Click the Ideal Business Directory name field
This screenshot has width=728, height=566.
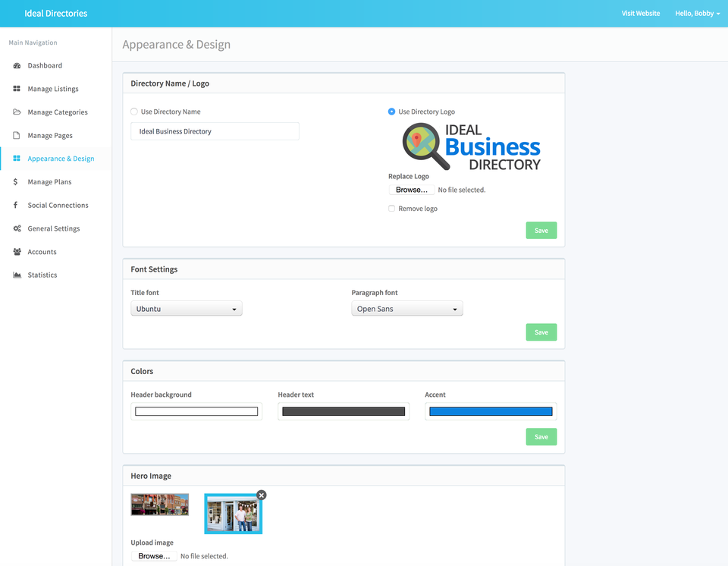(215, 131)
